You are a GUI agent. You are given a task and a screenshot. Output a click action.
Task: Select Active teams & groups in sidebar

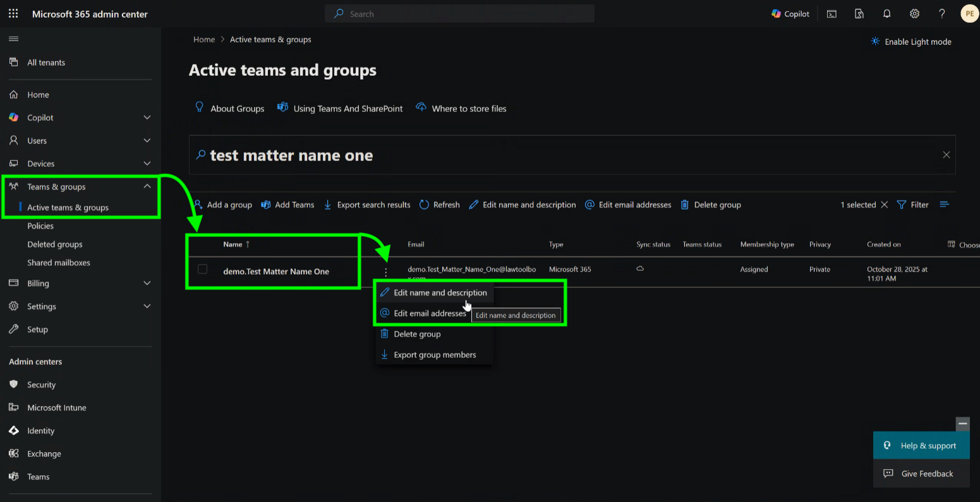[68, 207]
